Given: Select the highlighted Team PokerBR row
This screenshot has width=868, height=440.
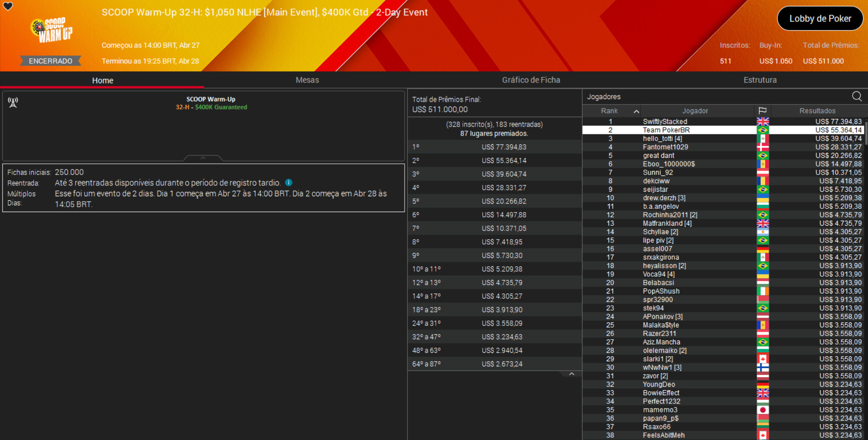Looking at the screenshot, I should (723, 130).
